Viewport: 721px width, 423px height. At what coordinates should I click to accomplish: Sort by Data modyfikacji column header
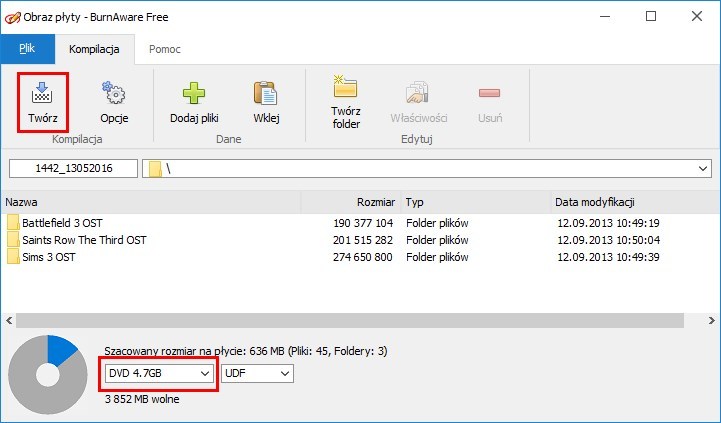(x=635, y=202)
